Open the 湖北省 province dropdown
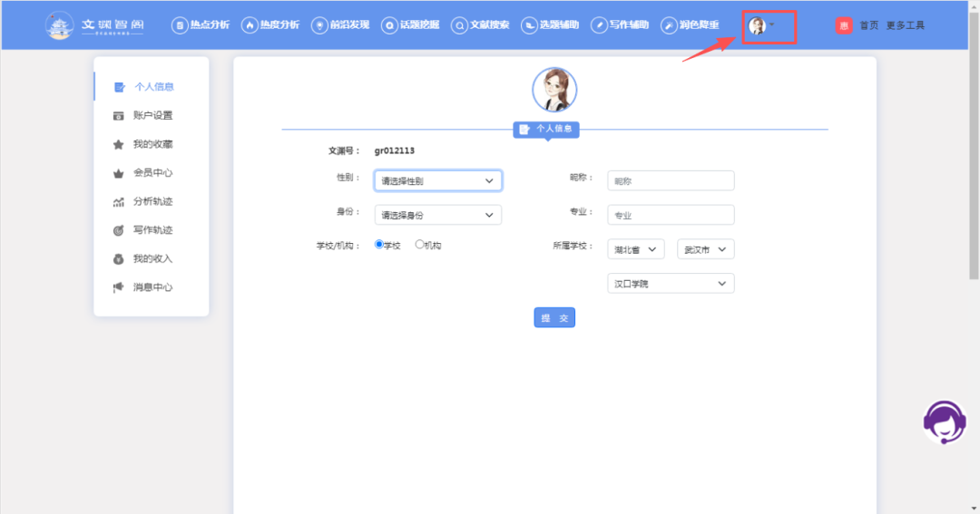 coord(635,249)
